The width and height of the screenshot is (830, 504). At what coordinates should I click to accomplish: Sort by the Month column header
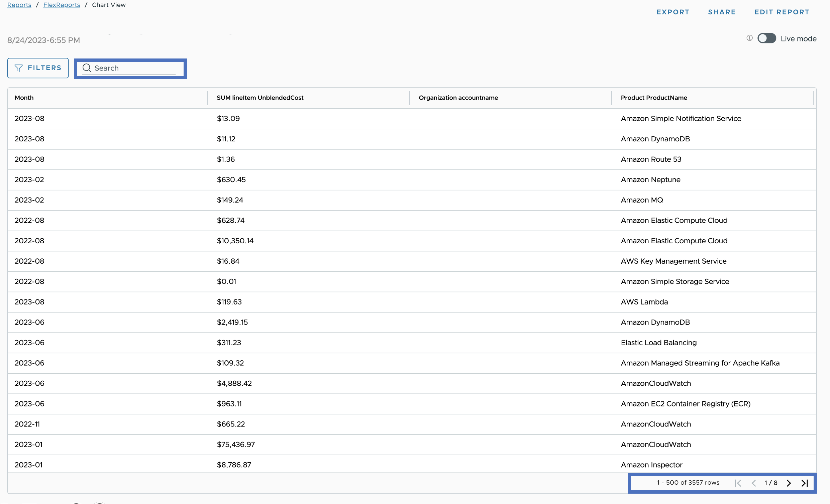pos(24,98)
